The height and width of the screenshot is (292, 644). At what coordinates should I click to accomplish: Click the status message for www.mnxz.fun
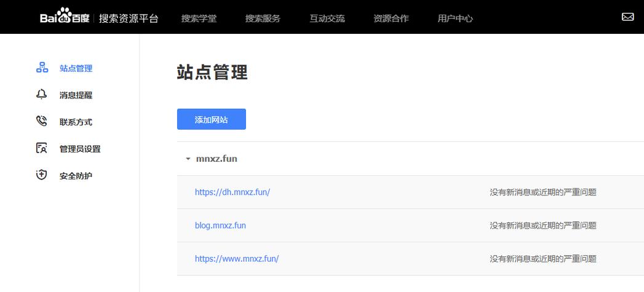[543, 259]
